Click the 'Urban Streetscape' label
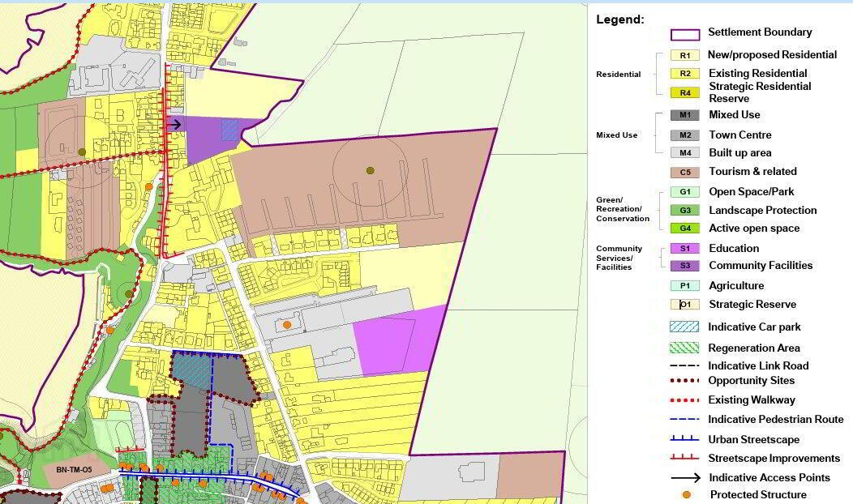Image resolution: width=853 pixels, height=504 pixels. 753,439
